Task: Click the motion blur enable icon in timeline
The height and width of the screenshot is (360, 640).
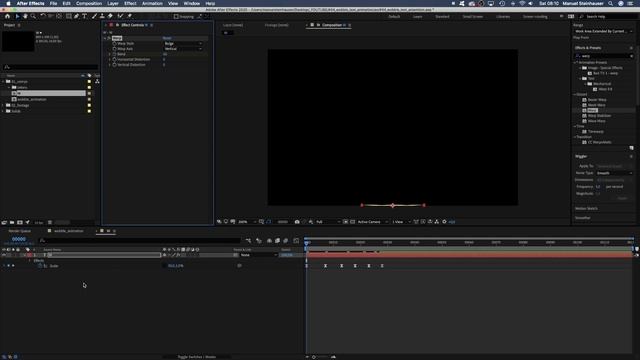Action: point(286,241)
